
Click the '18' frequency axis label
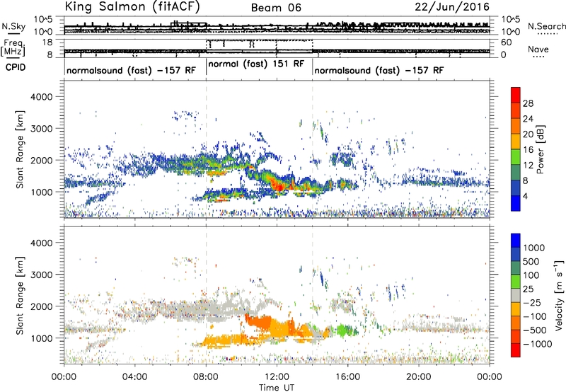(47, 42)
